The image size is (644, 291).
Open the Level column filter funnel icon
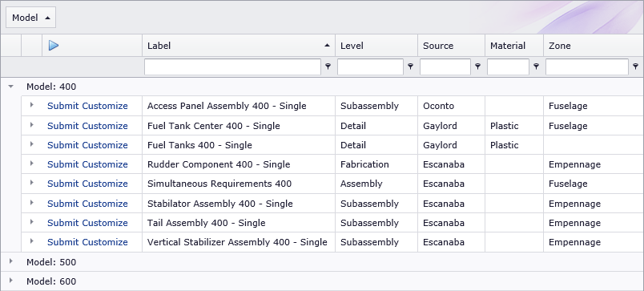coord(410,67)
